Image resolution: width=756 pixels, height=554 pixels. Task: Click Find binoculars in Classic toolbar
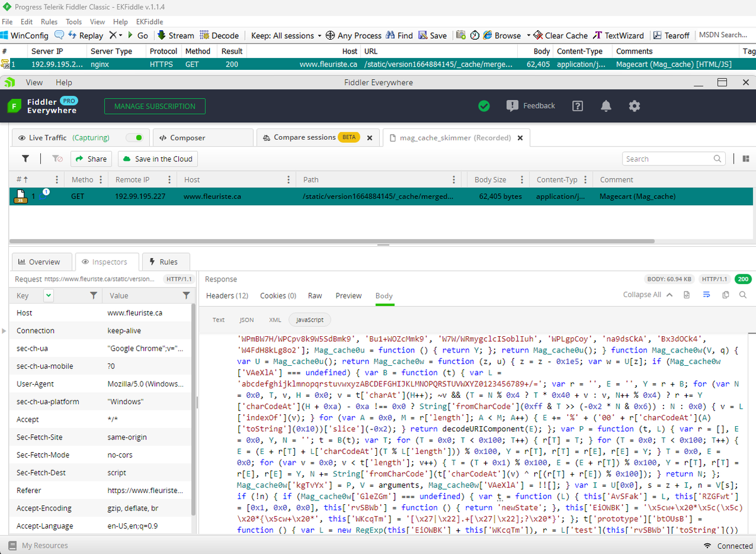[399, 35]
